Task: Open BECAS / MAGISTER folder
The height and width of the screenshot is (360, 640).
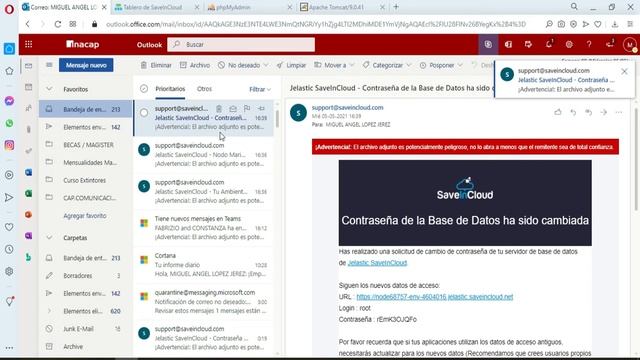Action: pyautogui.click(x=86, y=145)
